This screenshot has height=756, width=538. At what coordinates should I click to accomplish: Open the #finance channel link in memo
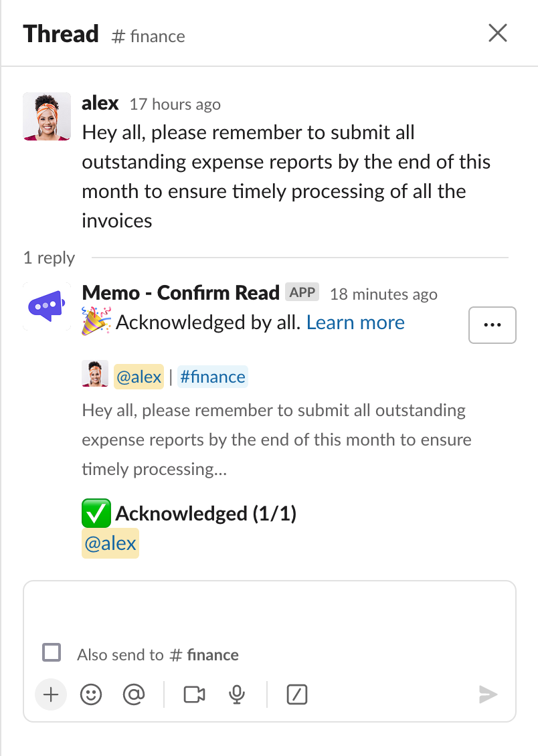tap(212, 377)
